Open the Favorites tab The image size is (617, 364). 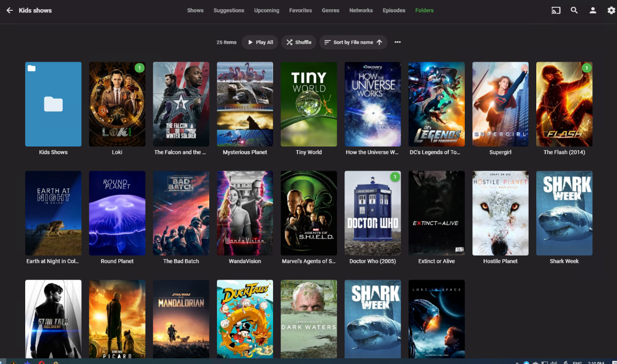[301, 10]
